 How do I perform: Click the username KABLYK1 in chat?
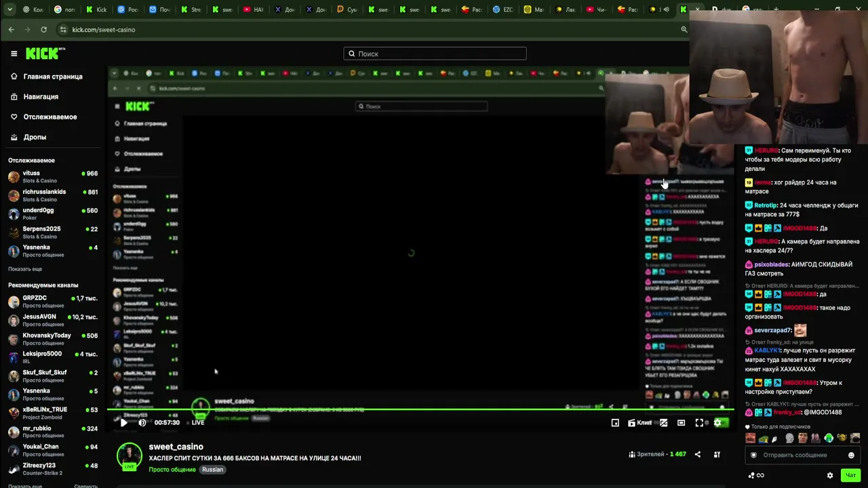(767, 351)
